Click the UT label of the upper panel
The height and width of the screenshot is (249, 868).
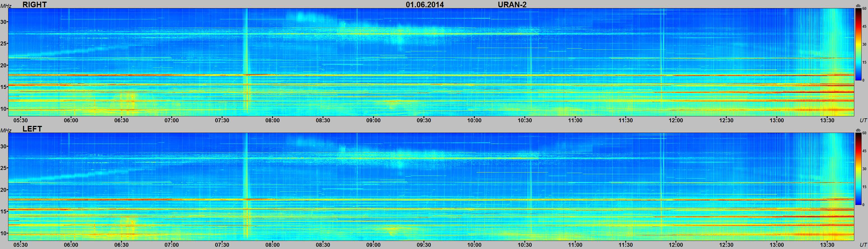863,120
